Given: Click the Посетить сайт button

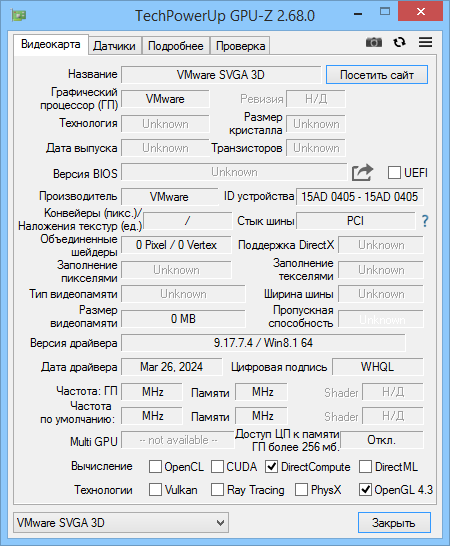Looking at the screenshot, I should (377, 75).
